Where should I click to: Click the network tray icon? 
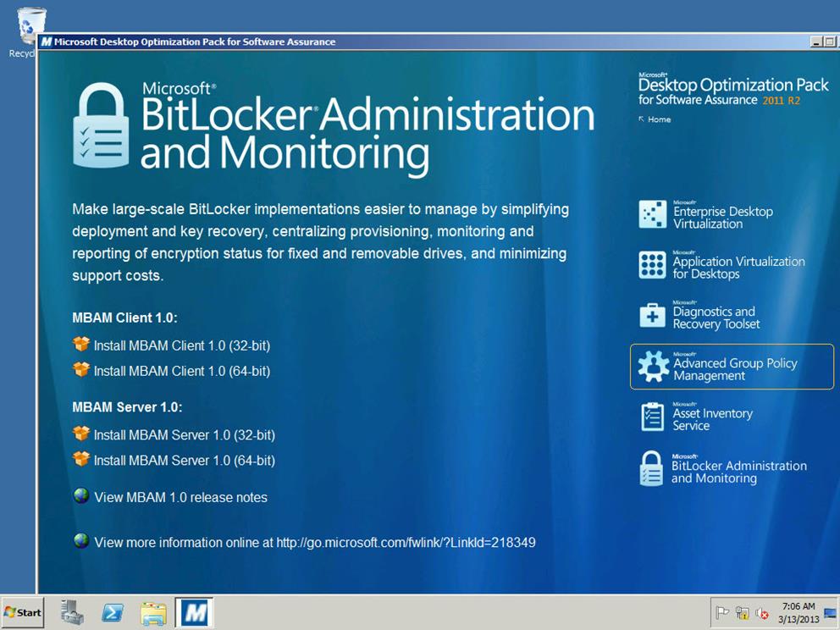[x=742, y=611]
